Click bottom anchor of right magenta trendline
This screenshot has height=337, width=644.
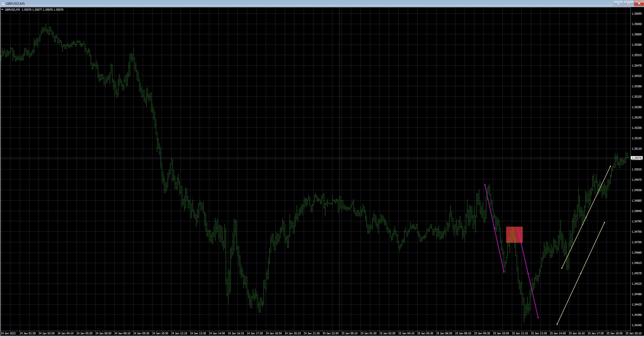[x=538, y=318]
